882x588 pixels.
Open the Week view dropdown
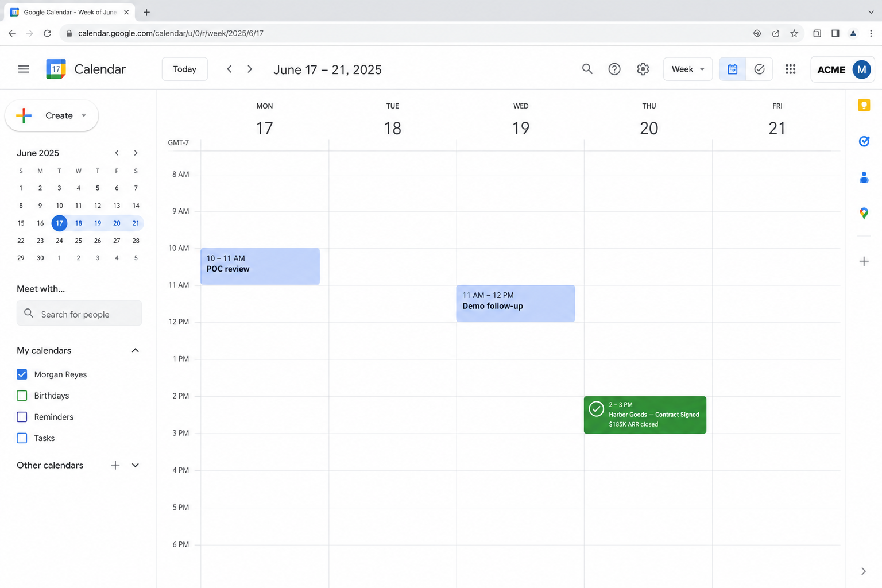coord(688,69)
